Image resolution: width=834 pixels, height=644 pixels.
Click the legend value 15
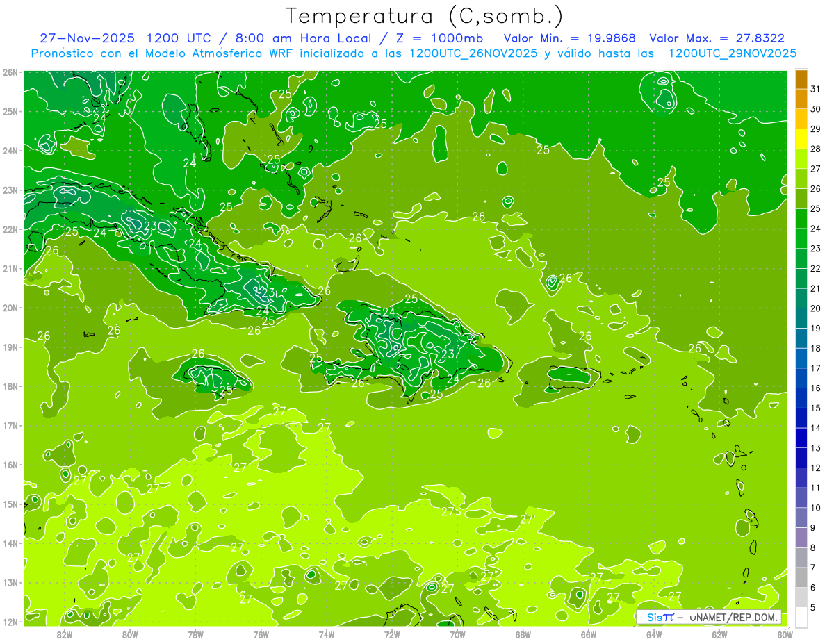(x=815, y=408)
